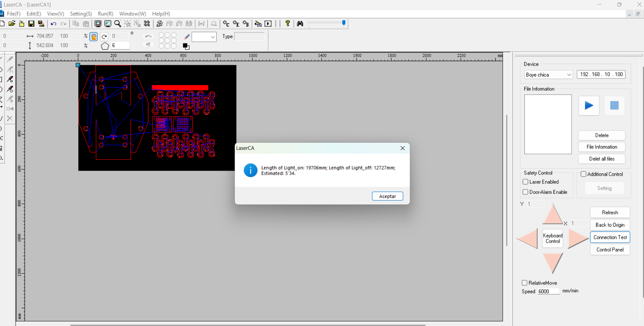Image resolution: width=644 pixels, height=326 pixels.
Task: Click the Undo arrow icon
Action: click(53, 24)
